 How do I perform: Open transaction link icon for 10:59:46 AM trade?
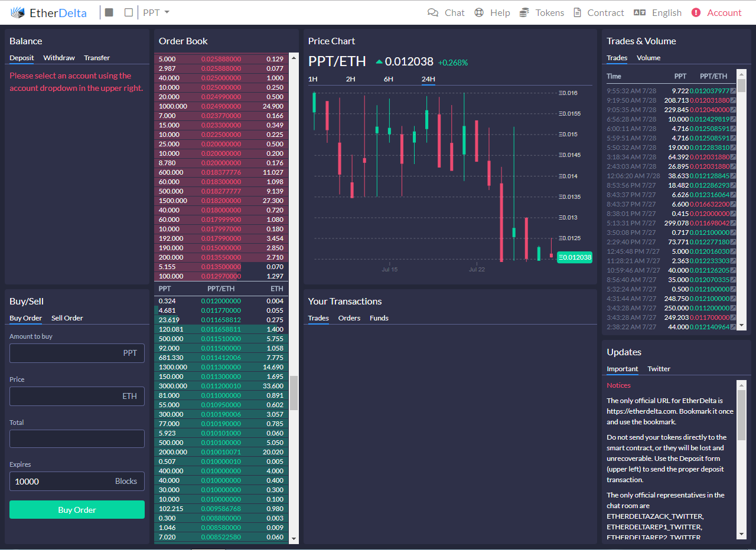coord(734,270)
